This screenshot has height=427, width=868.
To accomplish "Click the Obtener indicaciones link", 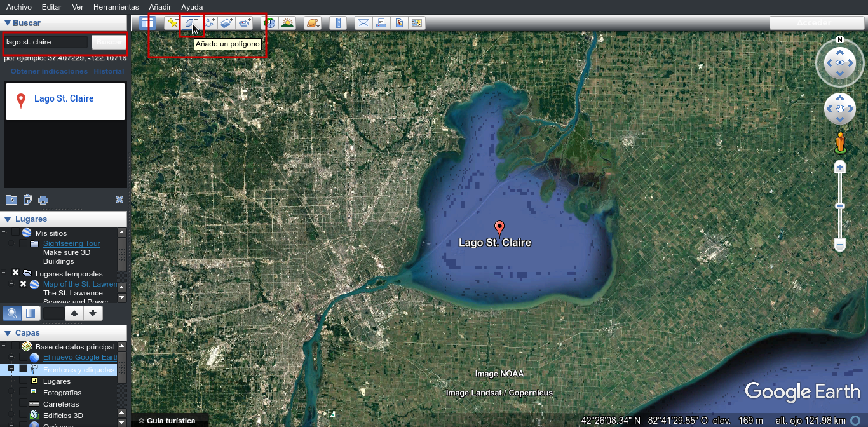I will coord(49,71).
